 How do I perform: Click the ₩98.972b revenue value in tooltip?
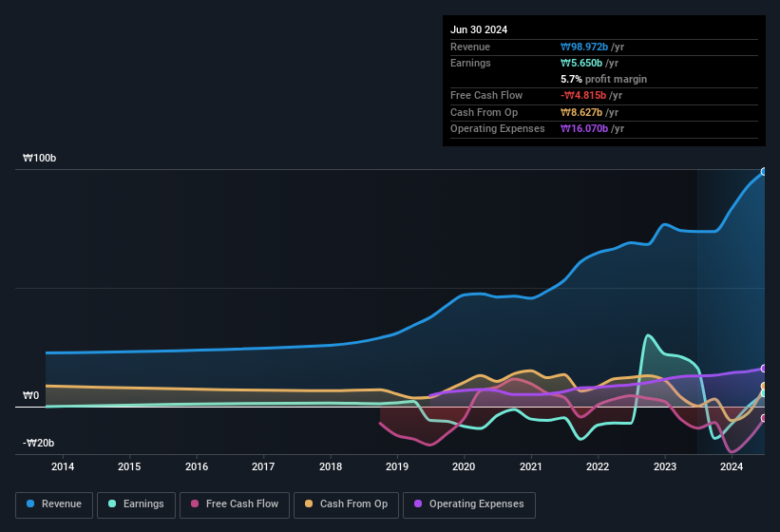[584, 47]
